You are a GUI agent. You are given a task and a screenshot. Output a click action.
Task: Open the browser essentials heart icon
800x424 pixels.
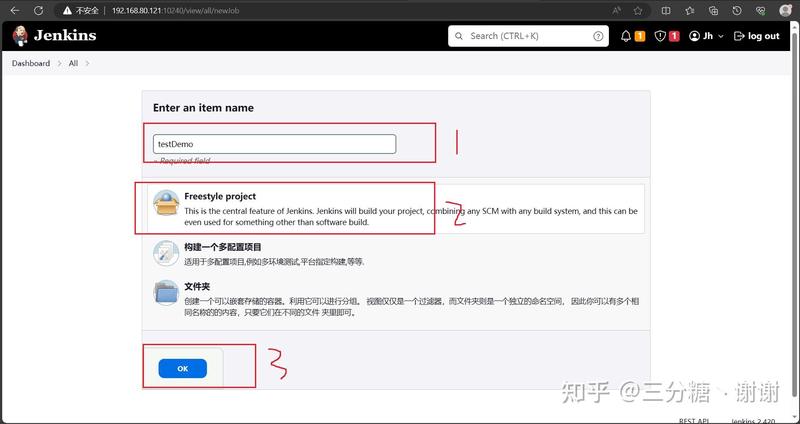point(760,10)
